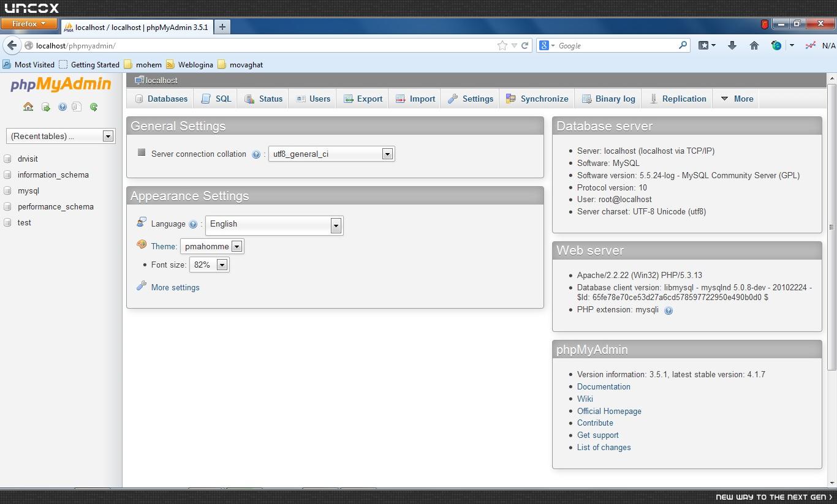
Task: Expand the More menu in the top tab bar
Action: (737, 99)
